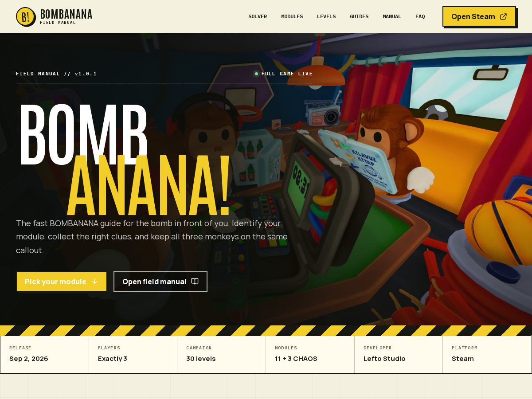Image resolution: width=532 pixels, height=399 pixels.
Task: Open the Solver nav item
Action: [x=258, y=16]
